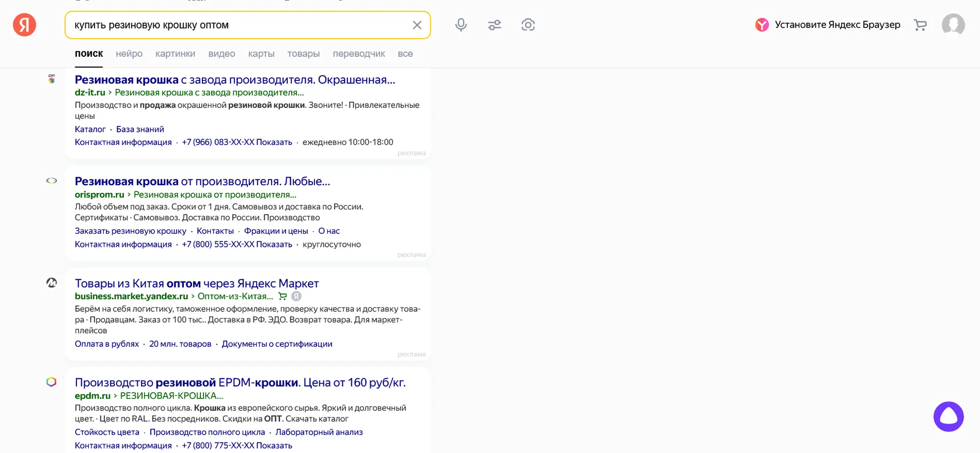Clear the search query with the X icon
The image size is (980, 453).
coord(417,25)
